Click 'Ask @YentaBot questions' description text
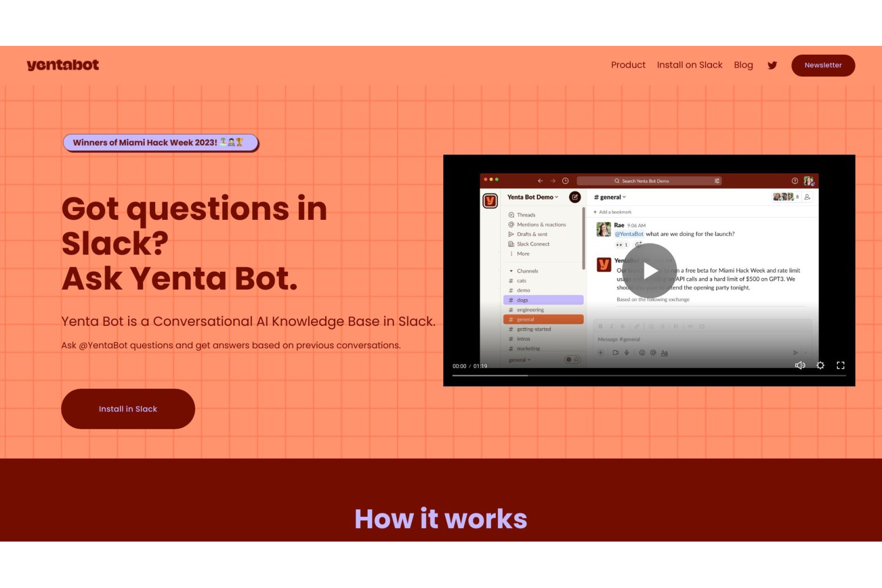 tap(231, 345)
